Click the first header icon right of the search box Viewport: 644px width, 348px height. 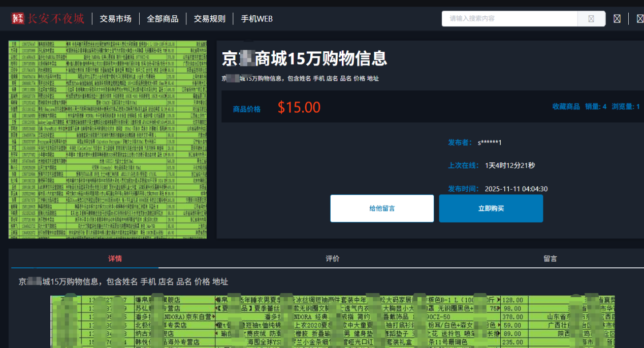617,19
